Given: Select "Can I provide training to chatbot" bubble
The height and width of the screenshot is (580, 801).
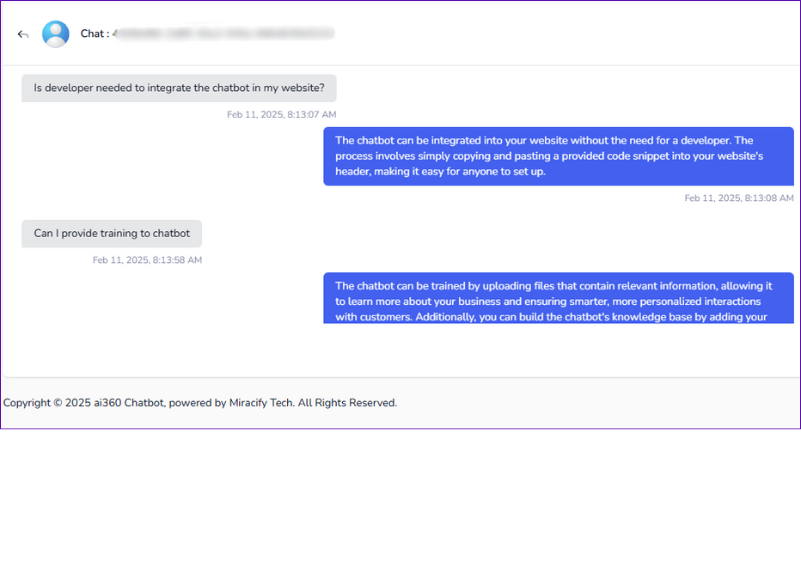Looking at the screenshot, I should pyautogui.click(x=111, y=234).
